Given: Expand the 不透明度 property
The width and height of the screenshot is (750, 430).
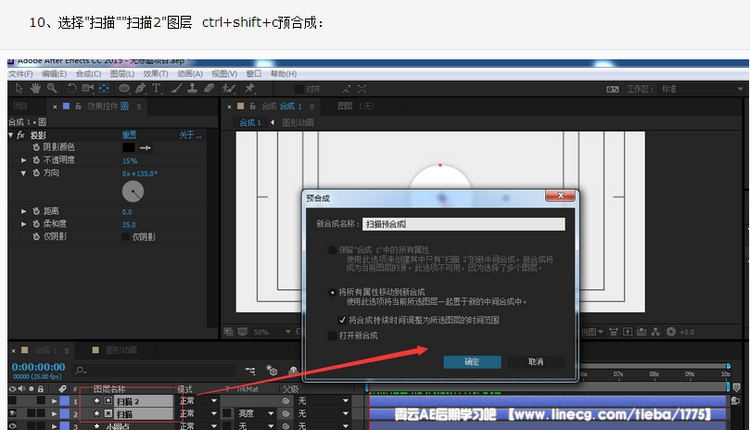Looking at the screenshot, I should [x=23, y=160].
